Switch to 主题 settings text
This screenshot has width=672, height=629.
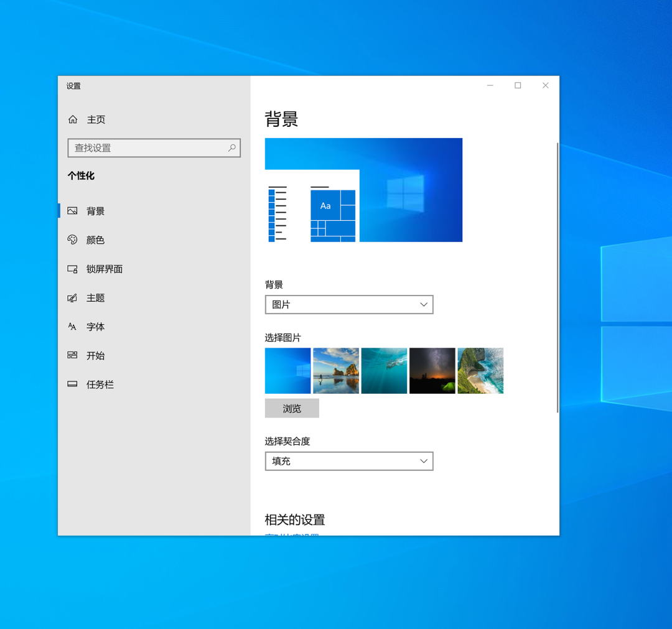coord(96,298)
